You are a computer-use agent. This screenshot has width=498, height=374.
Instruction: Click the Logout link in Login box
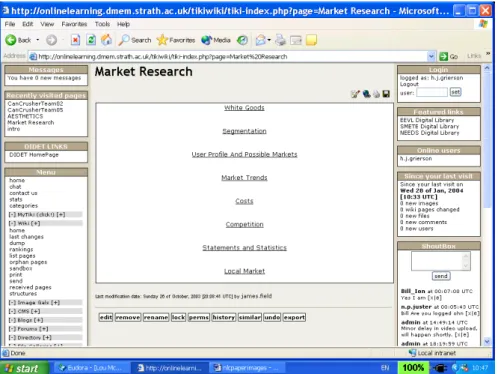click(409, 84)
